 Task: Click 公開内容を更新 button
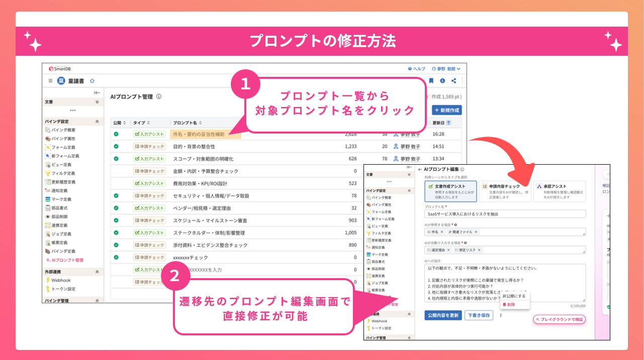[x=442, y=315]
